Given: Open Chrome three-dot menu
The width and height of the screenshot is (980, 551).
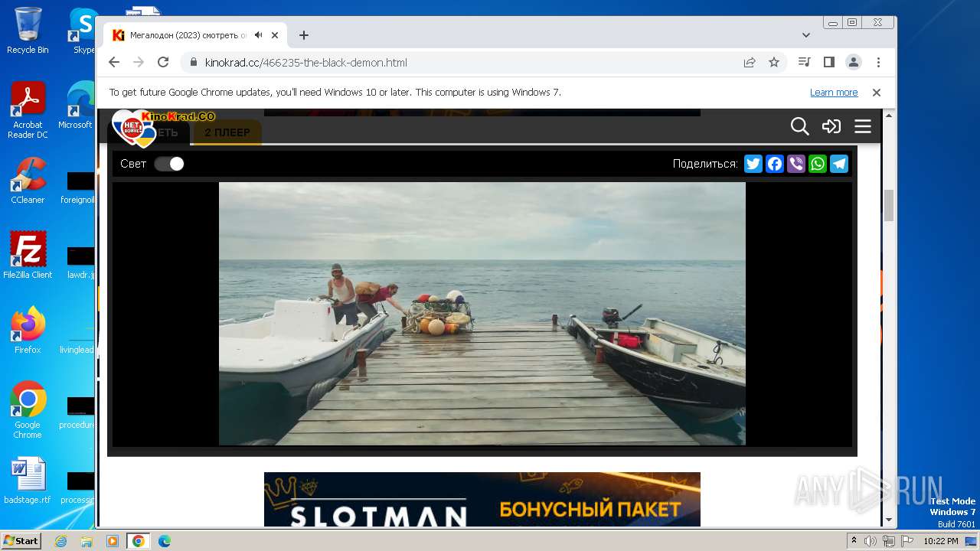Looking at the screenshot, I should [x=878, y=62].
